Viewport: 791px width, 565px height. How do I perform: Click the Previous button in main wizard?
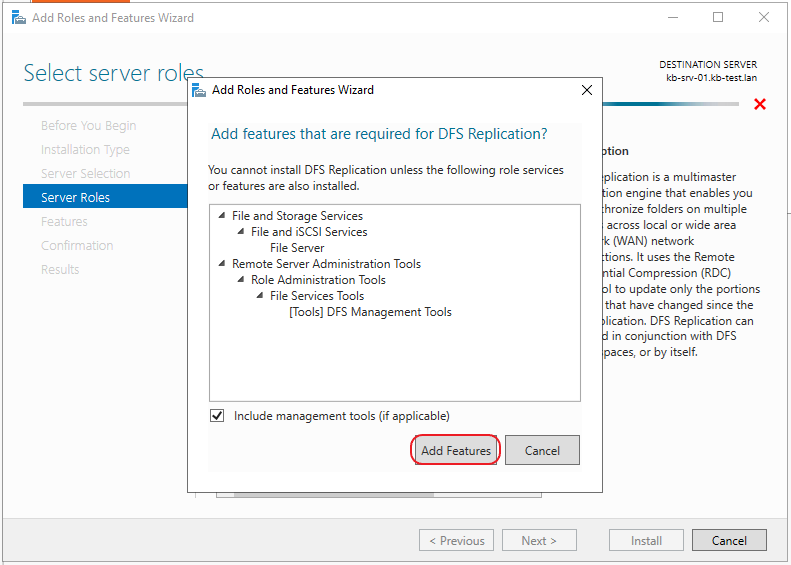pyautogui.click(x=457, y=540)
